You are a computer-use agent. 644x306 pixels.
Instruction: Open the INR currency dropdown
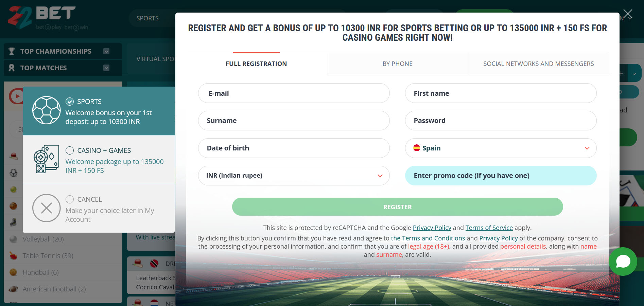click(294, 176)
